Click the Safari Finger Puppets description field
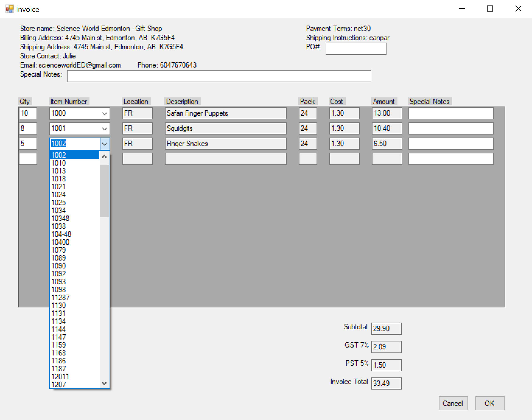Image resolution: width=532 pixels, height=420 pixels. click(x=226, y=113)
